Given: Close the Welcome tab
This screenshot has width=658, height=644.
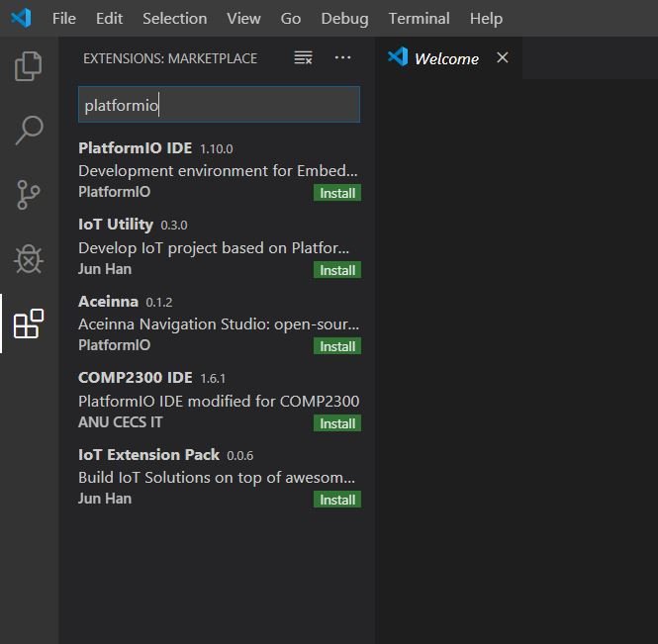Looking at the screenshot, I should tap(503, 57).
